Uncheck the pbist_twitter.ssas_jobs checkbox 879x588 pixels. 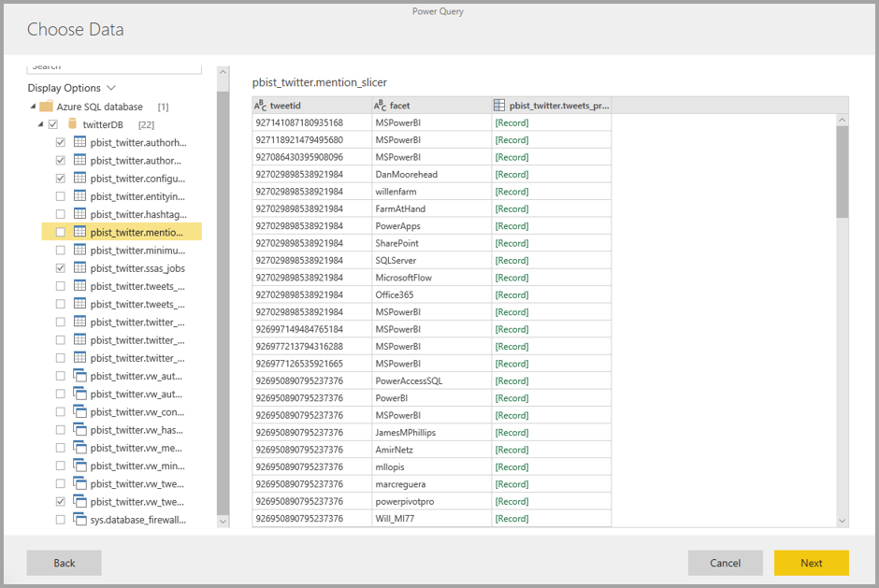[x=60, y=268]
